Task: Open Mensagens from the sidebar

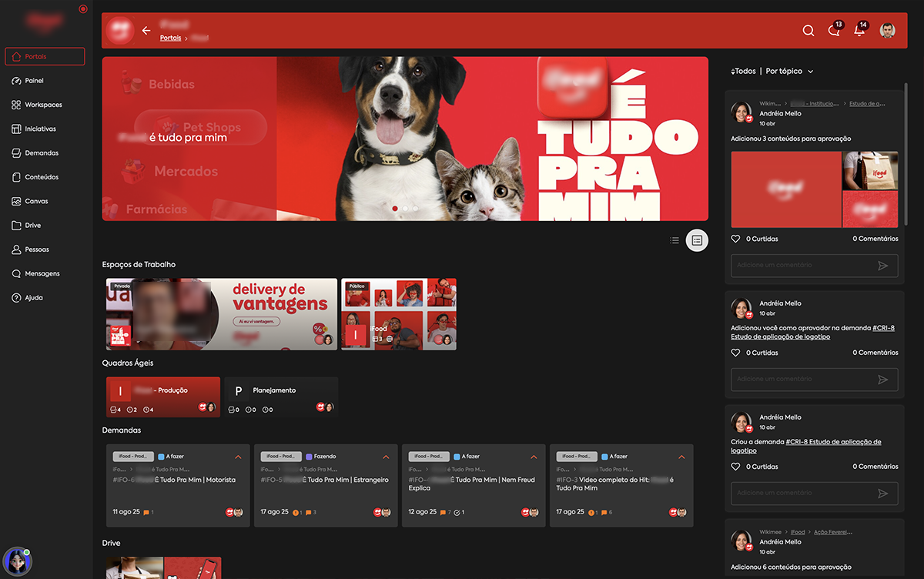Action: coord(44,273)
